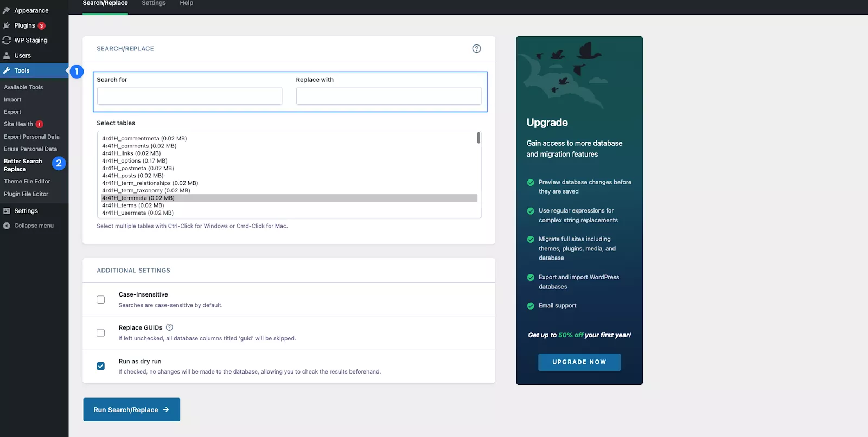The image size is (868, 437).
Task: Open Search/Replace panel help question icon
Action: coord(476,49)
